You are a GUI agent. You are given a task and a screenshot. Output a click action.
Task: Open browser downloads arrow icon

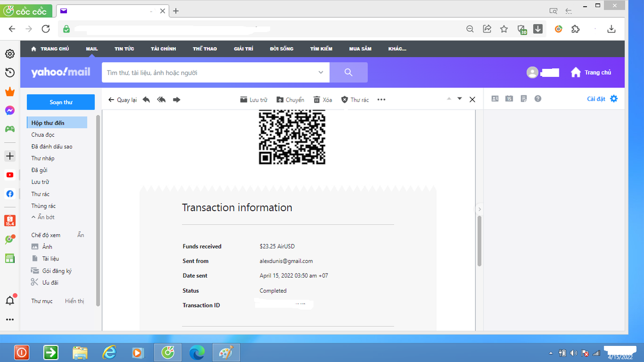611,29
